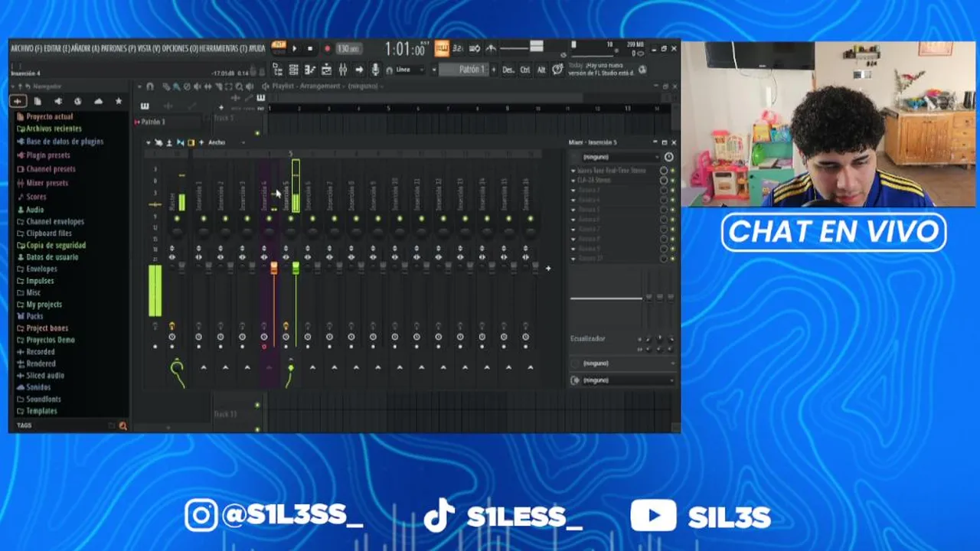Open the EDITAR (E) menu

tap(56, 48)
